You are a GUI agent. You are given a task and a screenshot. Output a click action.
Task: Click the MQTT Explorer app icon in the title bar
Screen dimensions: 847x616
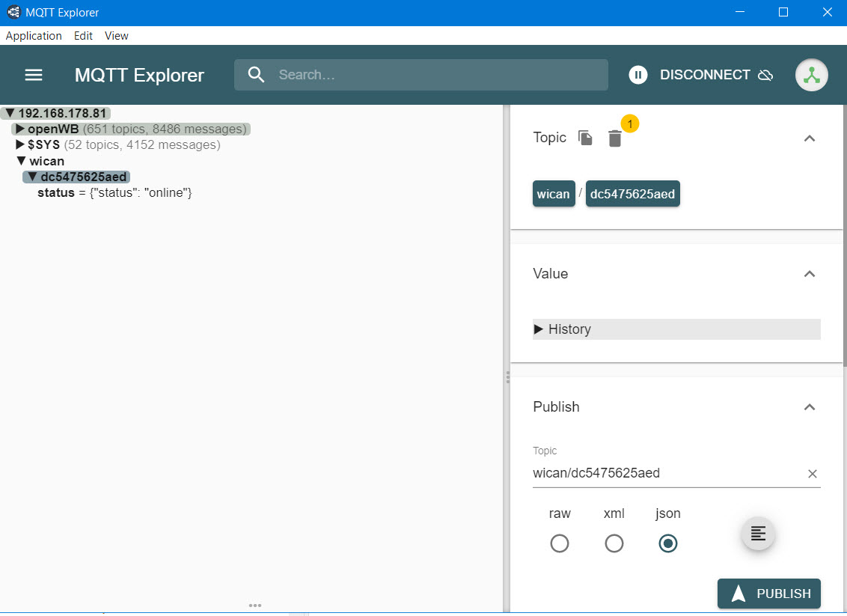coord(13,12)
